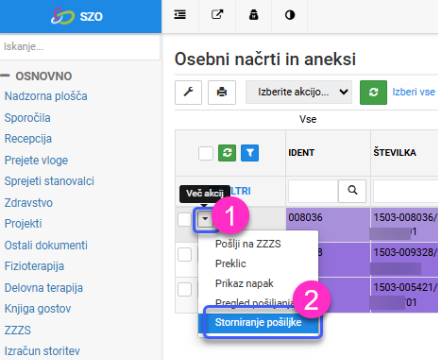
Task: Click the ŠTEVILKA column header
Action: pos(395,153)
